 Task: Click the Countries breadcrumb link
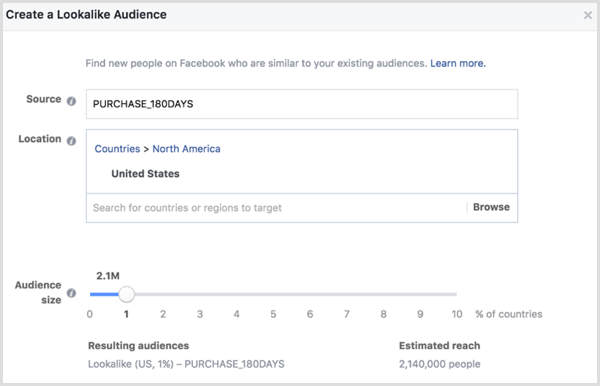point(117,149)
